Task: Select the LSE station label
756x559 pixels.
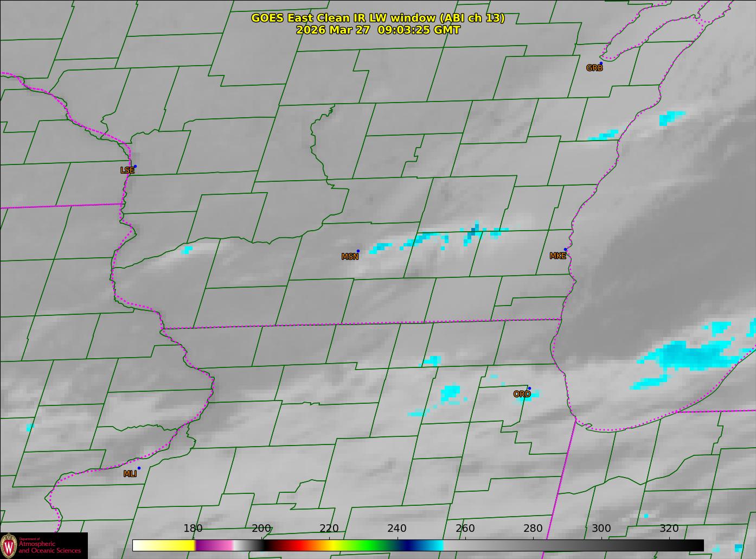Action: (x=127, y=170)
